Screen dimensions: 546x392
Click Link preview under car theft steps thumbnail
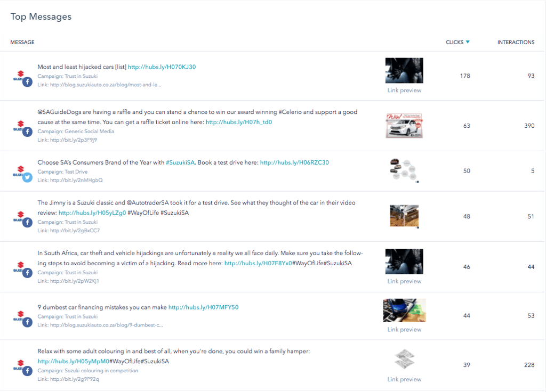[404, 281]
